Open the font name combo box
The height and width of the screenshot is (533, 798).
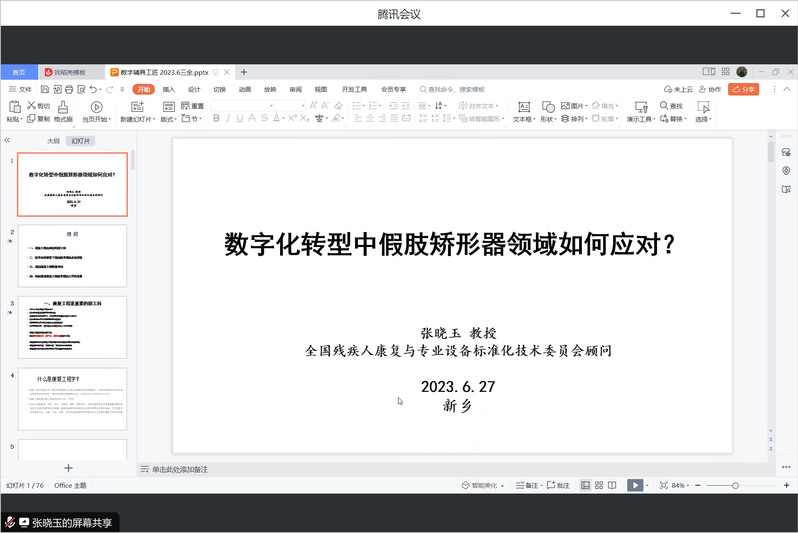242,106
